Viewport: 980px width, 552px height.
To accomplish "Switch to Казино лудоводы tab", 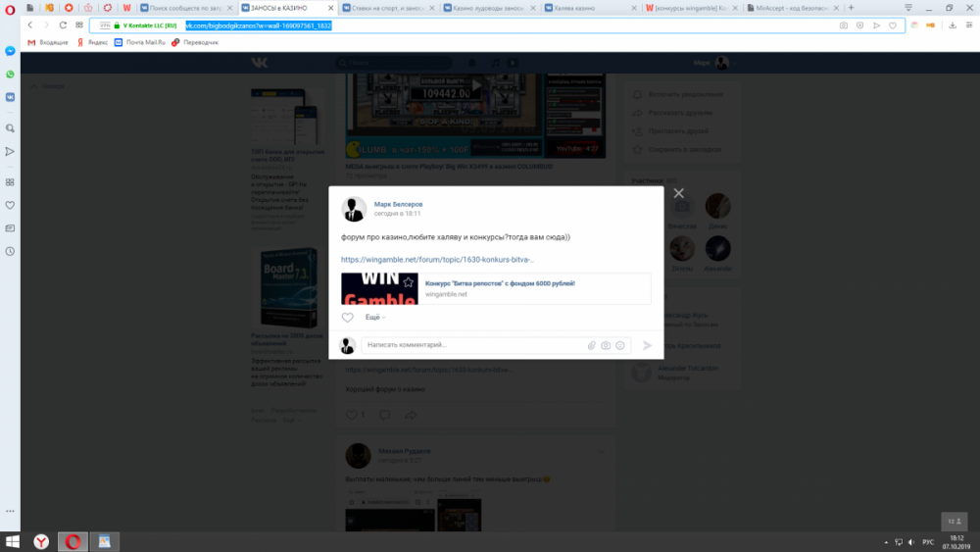I will (x=489, y=8).
